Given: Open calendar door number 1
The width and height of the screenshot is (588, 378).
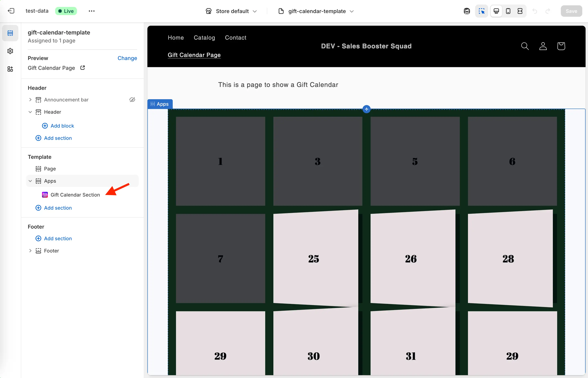Looking at the screenshot, I should [220, 161].
